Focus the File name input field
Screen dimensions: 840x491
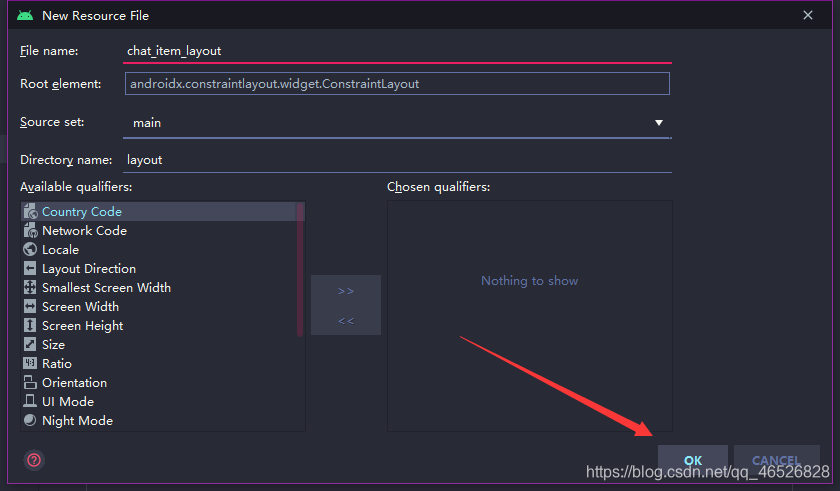tap(397, 51)
